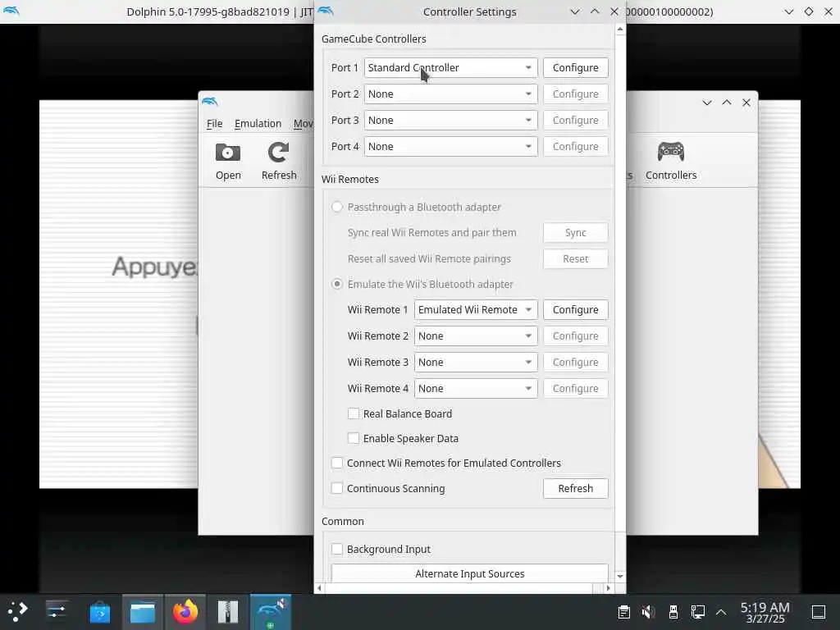
Task: Open the file manager from the taskbar
Action: [143, 612]
